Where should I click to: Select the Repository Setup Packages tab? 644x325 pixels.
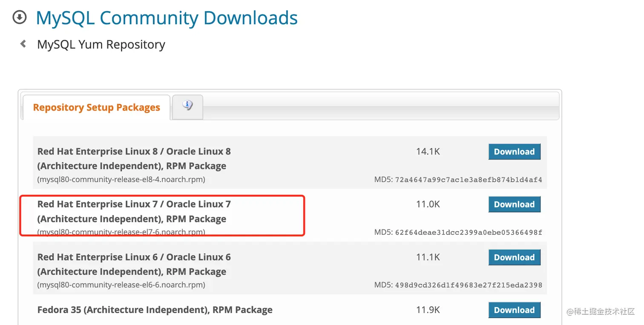(97, 107)
